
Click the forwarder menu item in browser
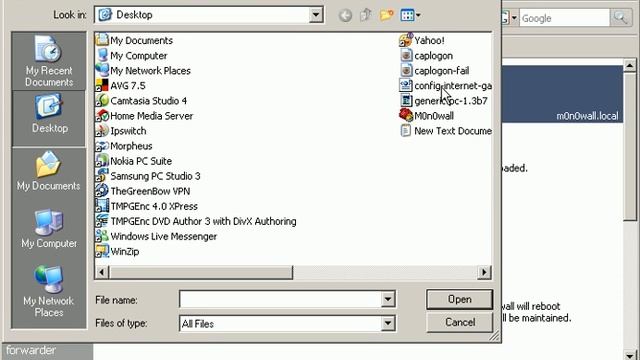31,351
